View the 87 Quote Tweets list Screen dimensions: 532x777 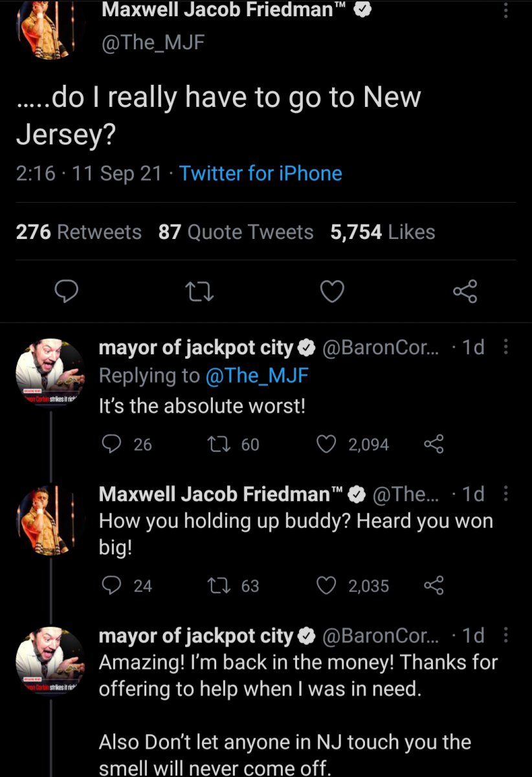(236, 232)
